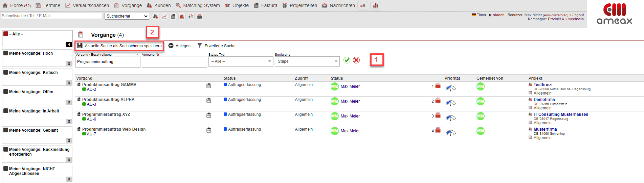Viewport: 644px width, 183px height.
Task: Open the IT Consulting Musterhausen link
Action: click(x=561, y=114)
